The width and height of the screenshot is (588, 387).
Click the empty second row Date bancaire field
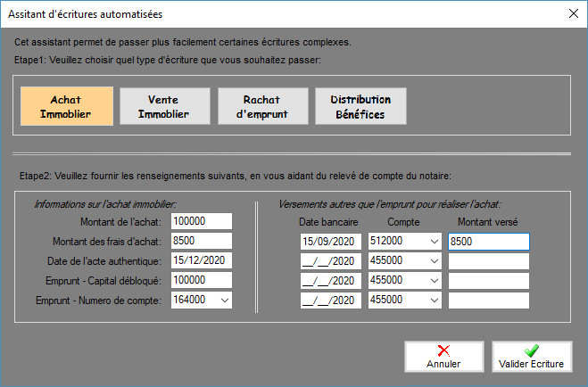point(331,261)
